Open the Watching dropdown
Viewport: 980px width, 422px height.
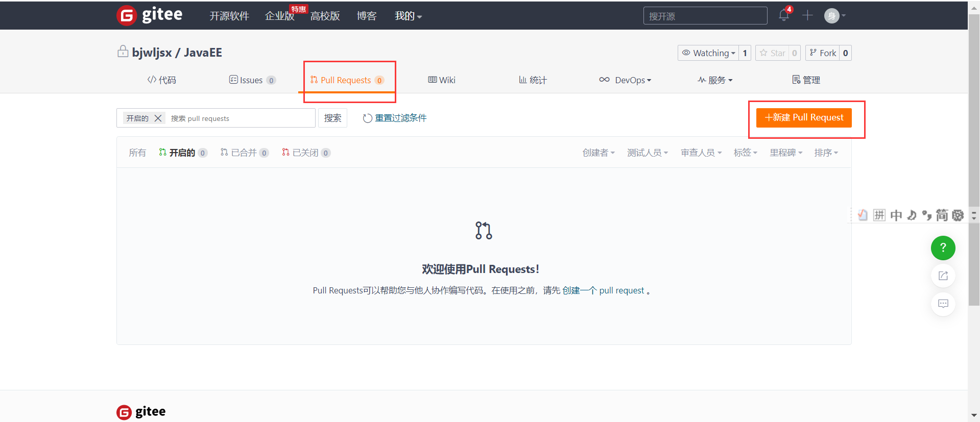pyautogui.click(x=708, y=53)
